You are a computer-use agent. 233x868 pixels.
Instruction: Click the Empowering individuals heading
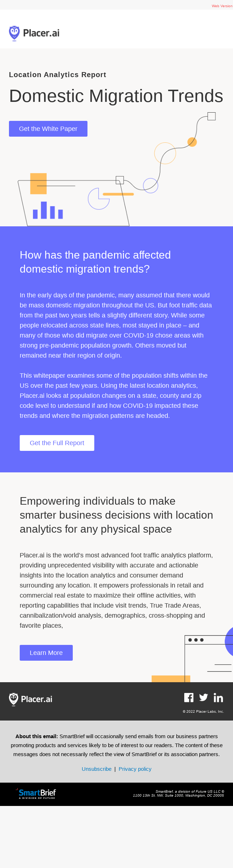coord(116,515)
